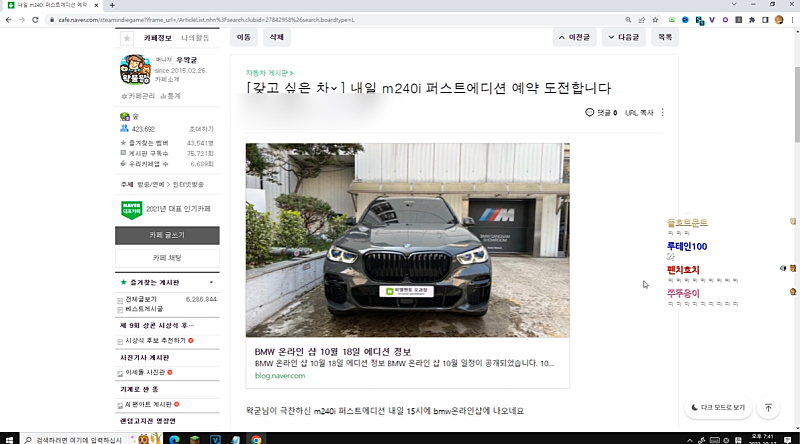Return to list with 목록 button
Viewport: 800px width, 444px height.
click(665, 37)
